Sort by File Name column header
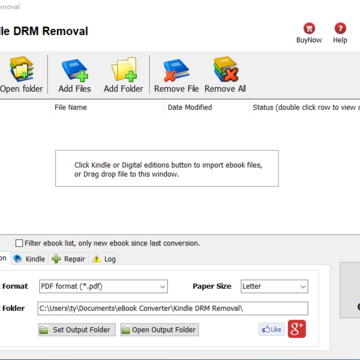Screen dimensions: 360x360 click(107, 107)
